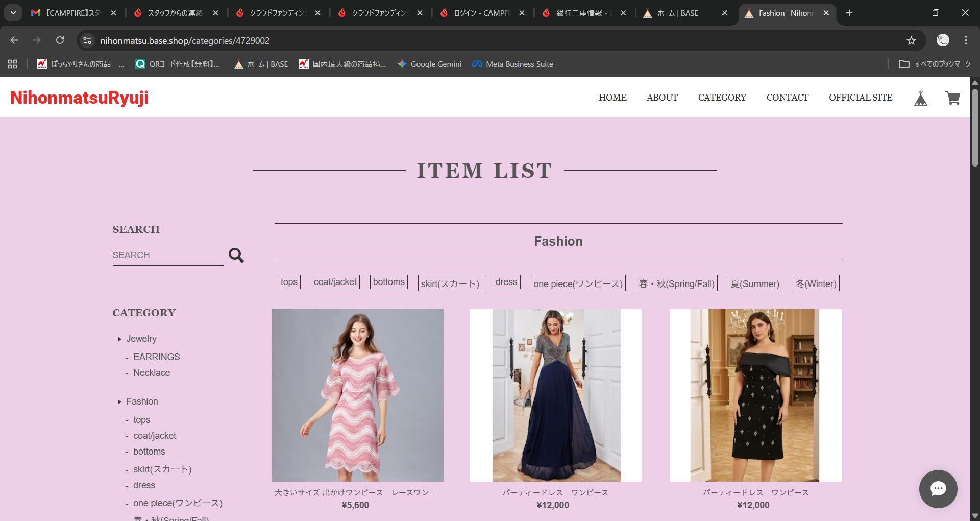980x521 pixels.
Task: Expand the Jewelry category triangle
Action: (119, 339)
